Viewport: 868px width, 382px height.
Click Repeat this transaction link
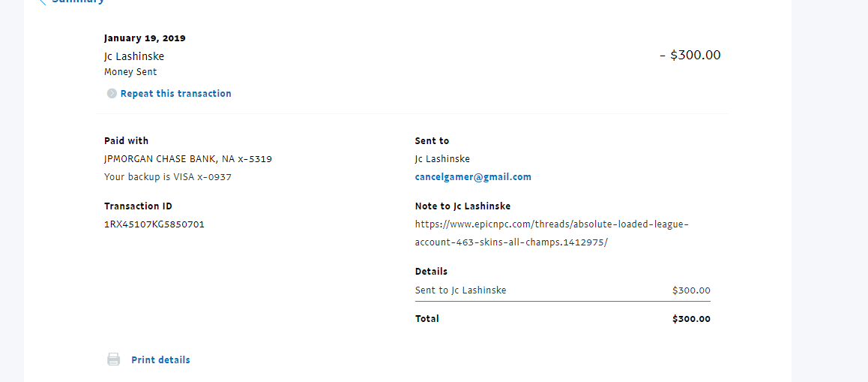pyautogui.click(x=175, y=94)
